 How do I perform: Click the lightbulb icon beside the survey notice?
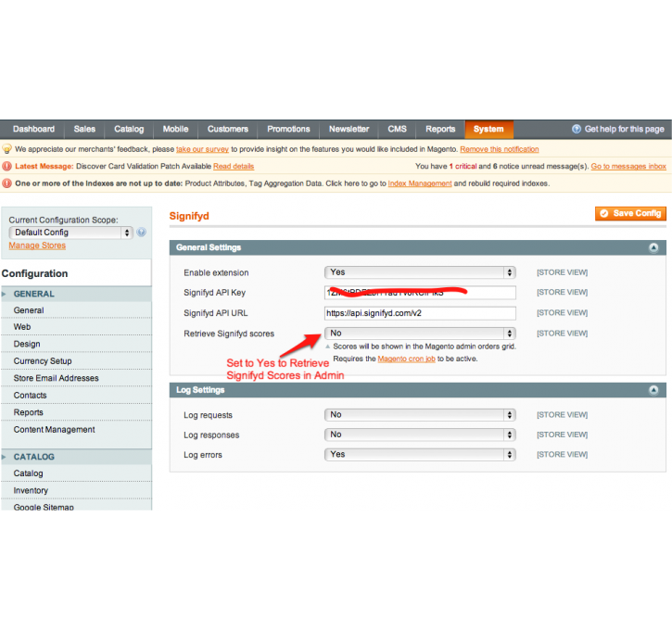point(6,149)
